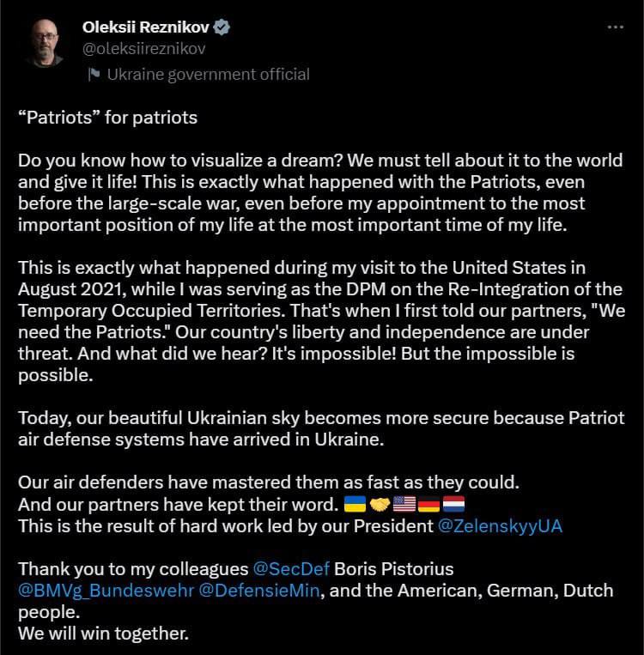Viewport: 644px width, 655px height.
Task: Click the German flag emoji
Action: [428, 504]
